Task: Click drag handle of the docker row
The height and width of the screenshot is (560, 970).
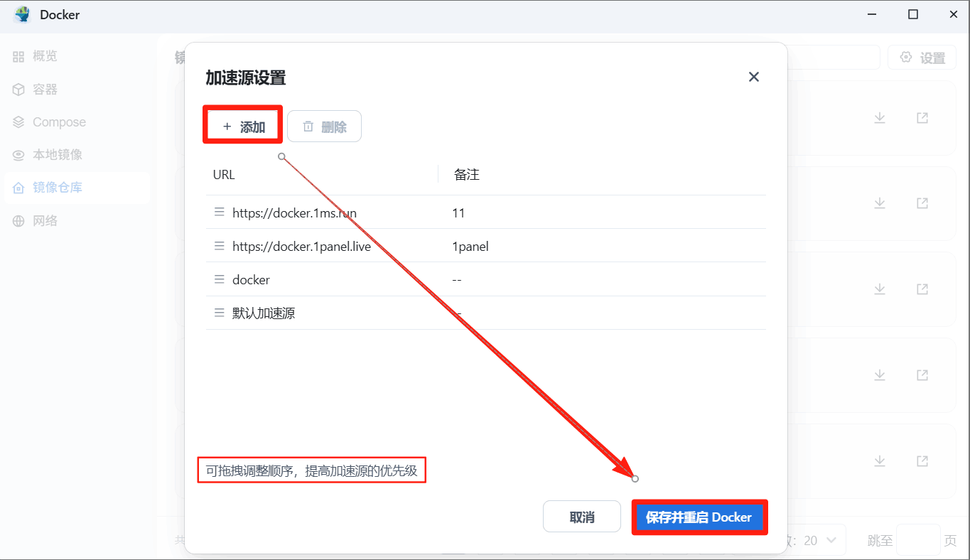Action: pos(220,279)
